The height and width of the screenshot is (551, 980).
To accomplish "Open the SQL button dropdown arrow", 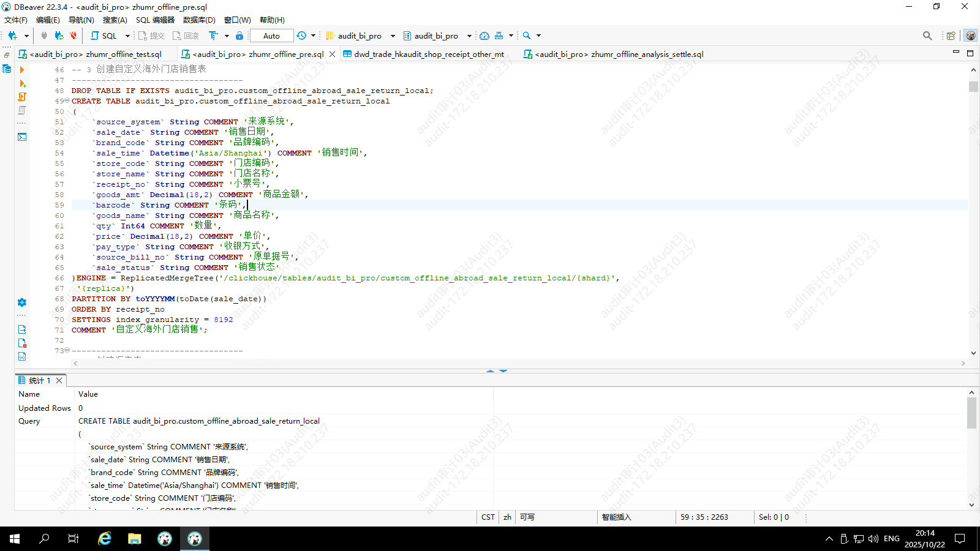I will pos(127,36).
